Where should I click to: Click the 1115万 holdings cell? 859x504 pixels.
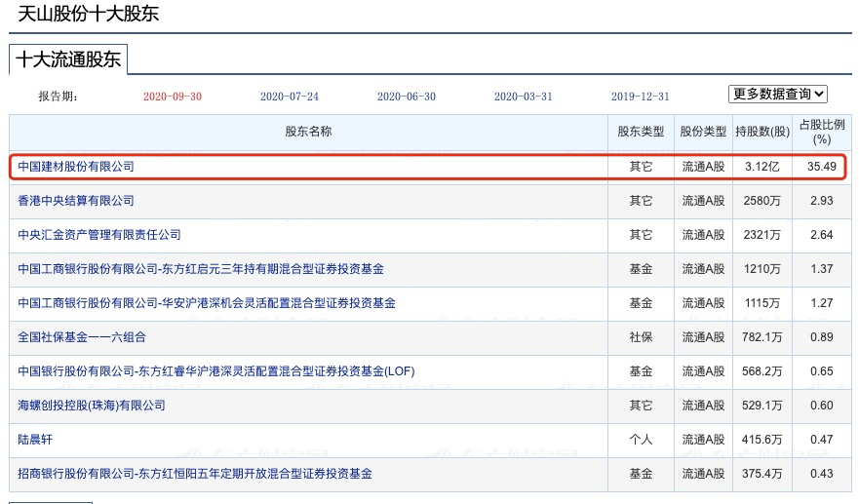762,303
